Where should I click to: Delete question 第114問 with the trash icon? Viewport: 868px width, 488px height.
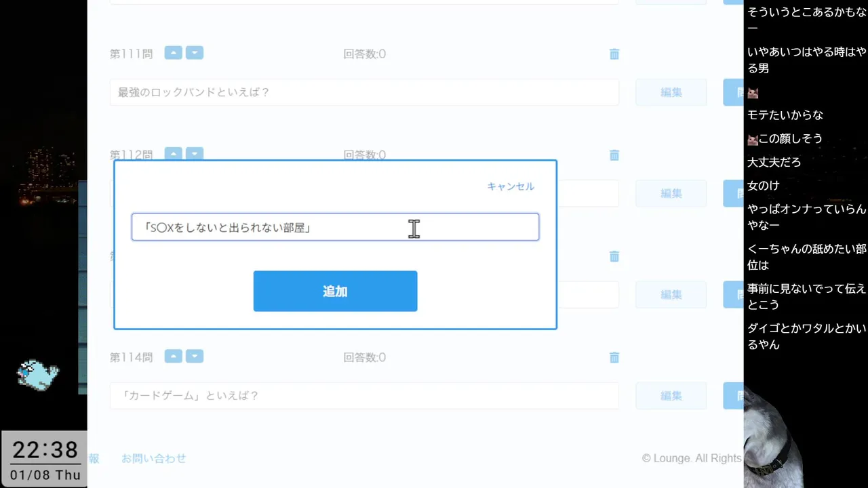(614, 357)
